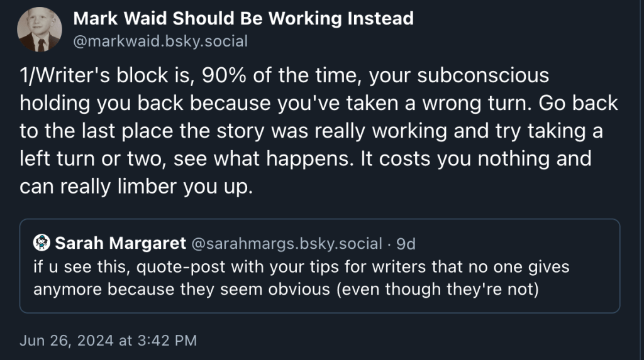Image resolution: width=644 pixels, height=360 pixels.
Task: Click the "can really limber you up." closing line
Action: click(x=136, y=187)
